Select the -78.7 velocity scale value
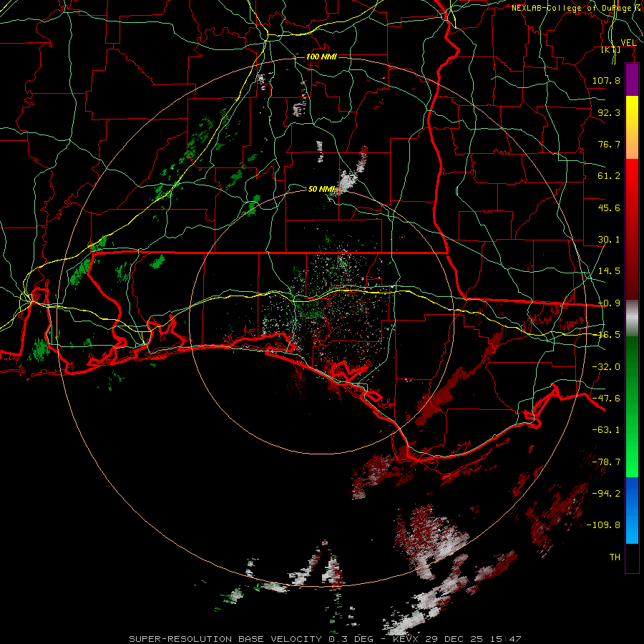Image resolution: width=644 pixels, height=644 pixels. pos(606,462)
